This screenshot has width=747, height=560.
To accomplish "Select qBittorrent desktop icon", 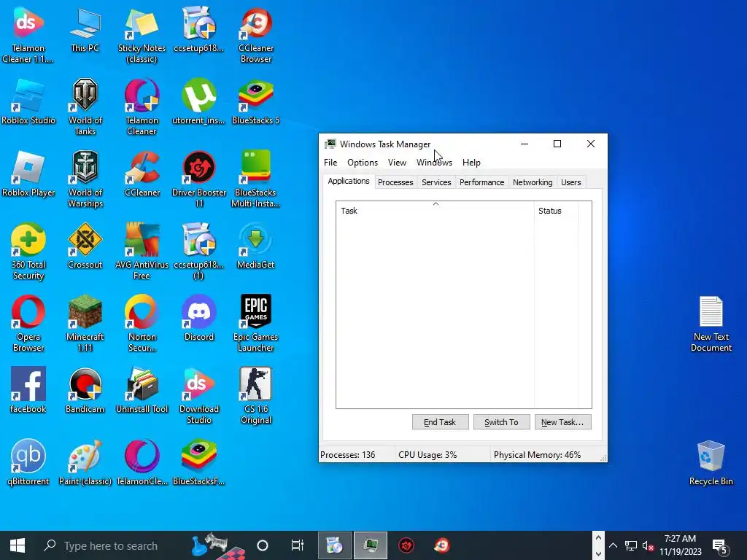I will click(28, 462).
